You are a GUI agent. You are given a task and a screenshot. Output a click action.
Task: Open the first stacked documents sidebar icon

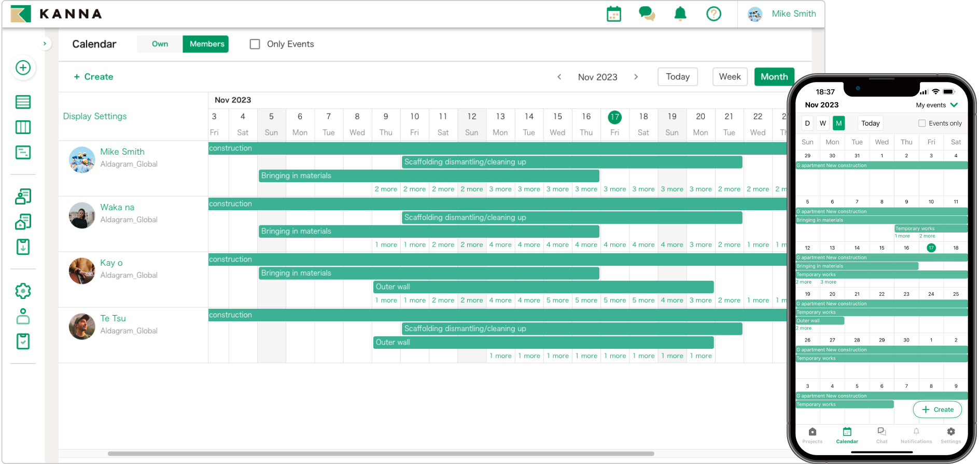pos(23,196)
